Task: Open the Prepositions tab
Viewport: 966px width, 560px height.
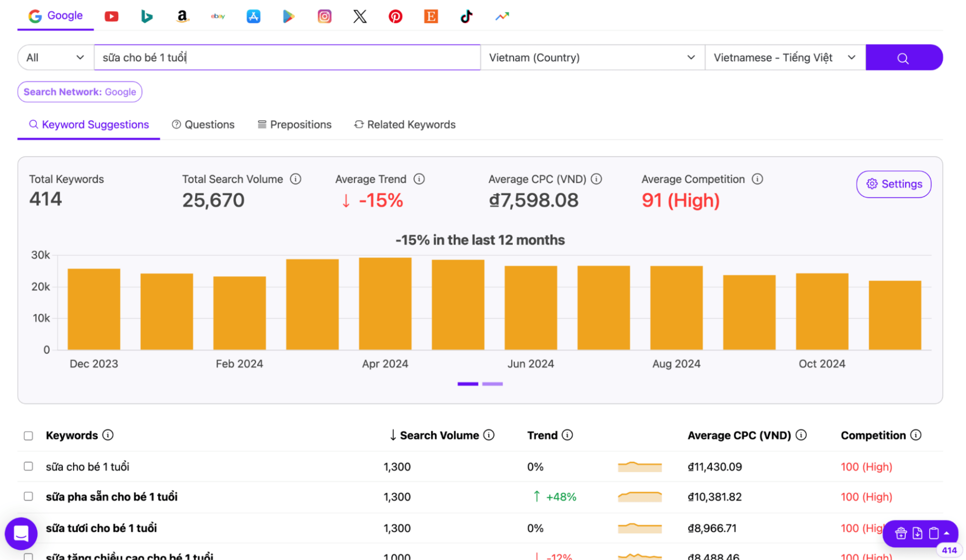Action: (294, 124)
